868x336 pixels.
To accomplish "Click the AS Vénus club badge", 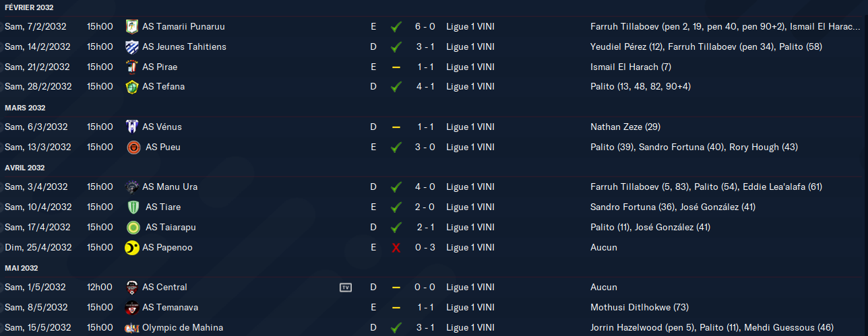I will pos(132,127).
